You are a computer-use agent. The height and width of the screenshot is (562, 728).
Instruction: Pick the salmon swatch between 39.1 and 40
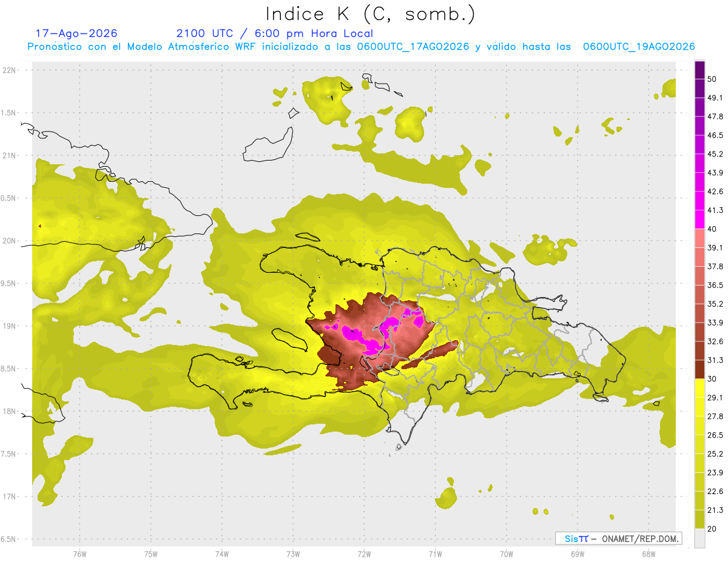(699, 238)
